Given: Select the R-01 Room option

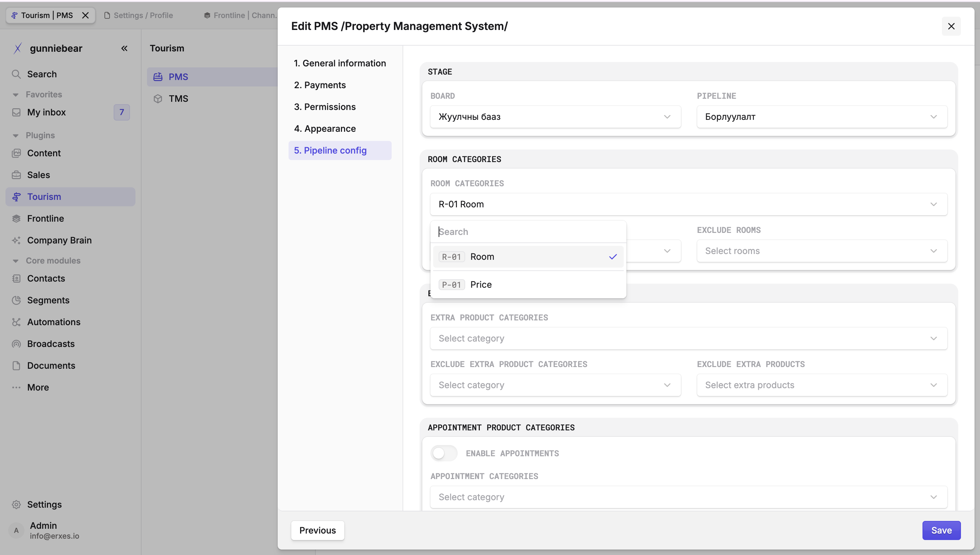Looking at the screenshot, I should 528,257.
